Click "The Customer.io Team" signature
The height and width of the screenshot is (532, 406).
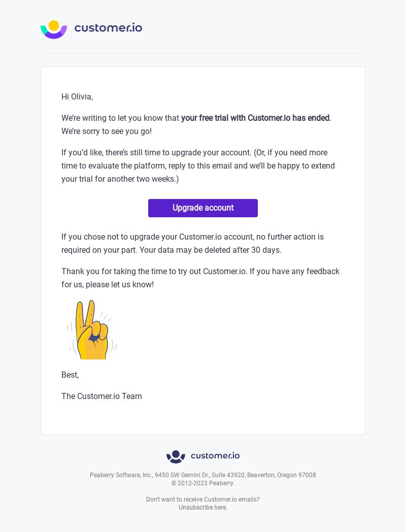click(102, 396)
